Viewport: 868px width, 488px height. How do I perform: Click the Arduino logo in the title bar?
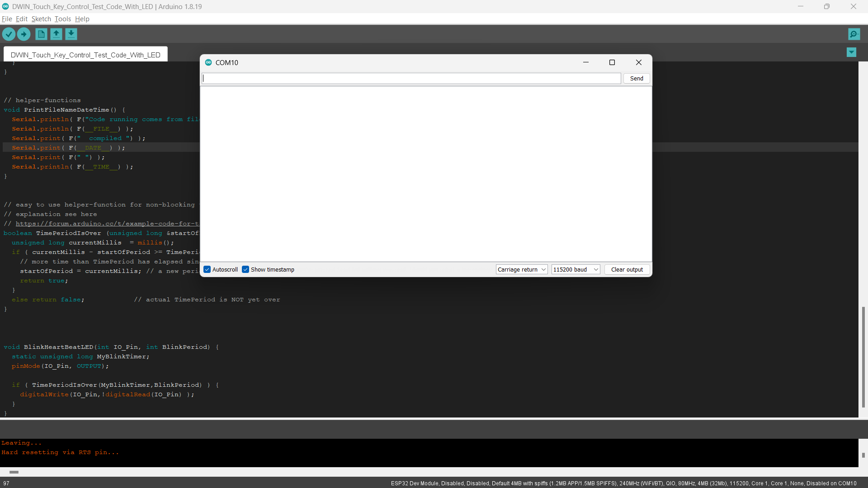point(5,6)
